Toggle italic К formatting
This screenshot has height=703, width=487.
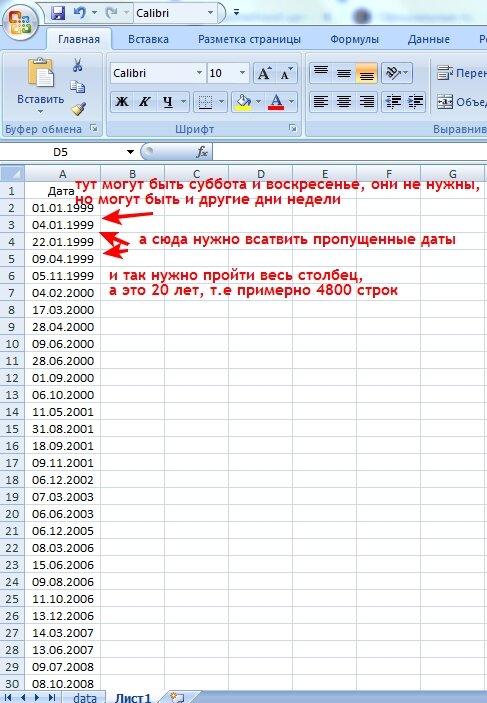tap(144, 102)
